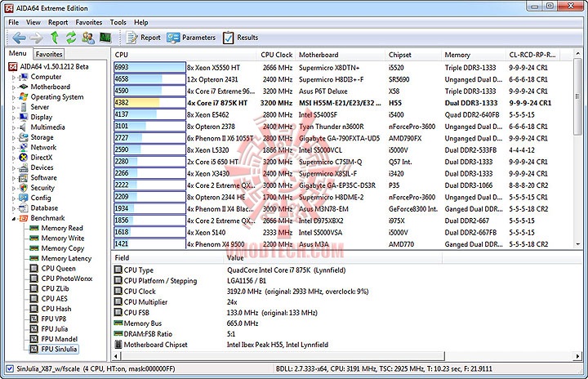Expand the Server tree node

[14, 108]
